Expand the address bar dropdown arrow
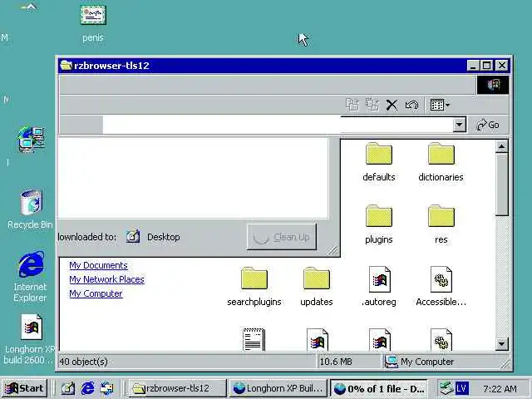Viewport: 532px width, 399px height. tap(460, 125)
